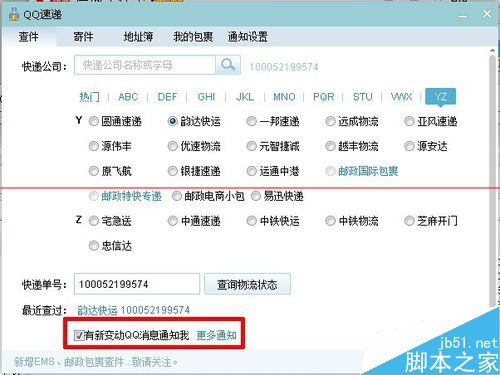Select the ABC letter filter

point(128,97)
